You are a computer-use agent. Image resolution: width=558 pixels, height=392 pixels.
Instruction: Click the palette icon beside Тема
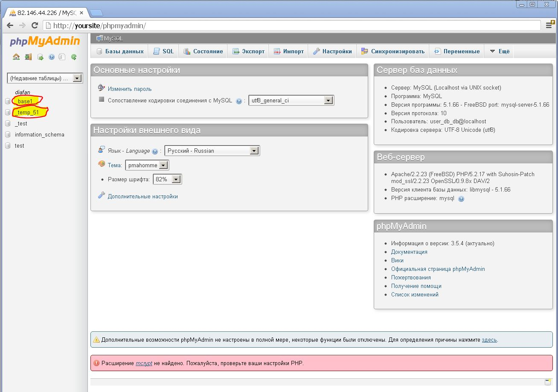tap(102, 164)
